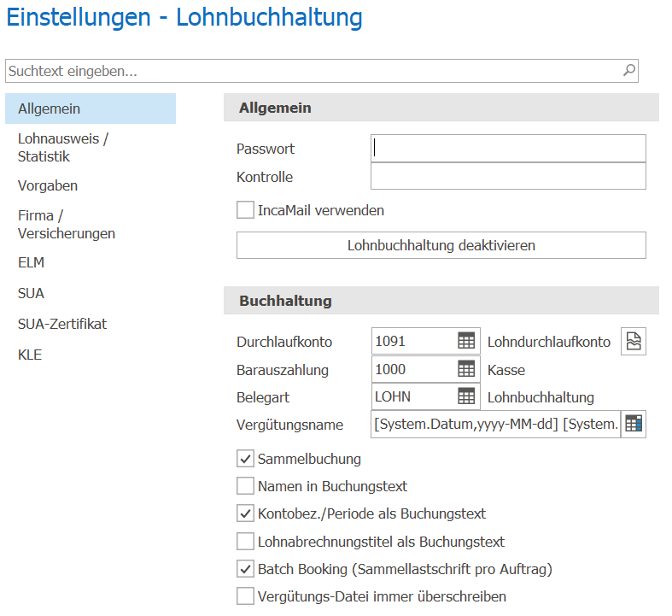Open Barauszahlung account lookup table icon

click(466, 369)
